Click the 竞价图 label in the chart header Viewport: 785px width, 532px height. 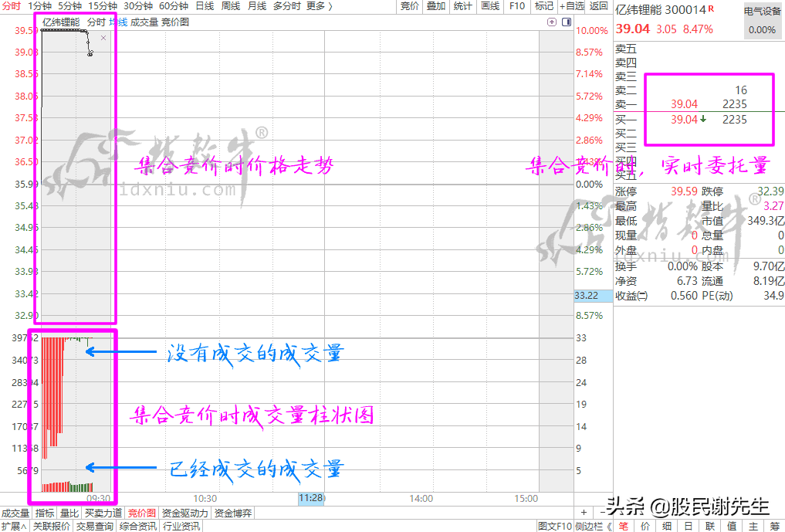click(175, 22)
